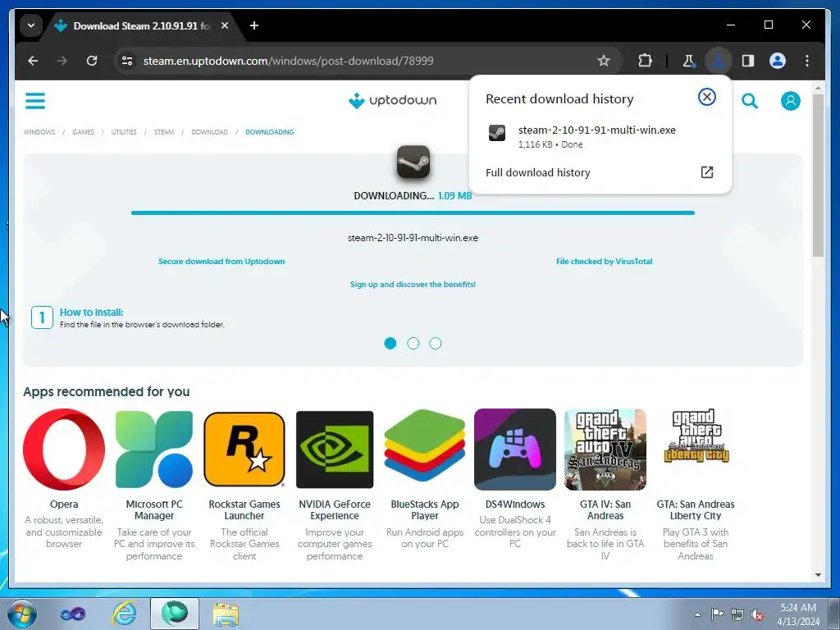
Task: Open File checked by VirusTotal link
Action: point(605,262)
